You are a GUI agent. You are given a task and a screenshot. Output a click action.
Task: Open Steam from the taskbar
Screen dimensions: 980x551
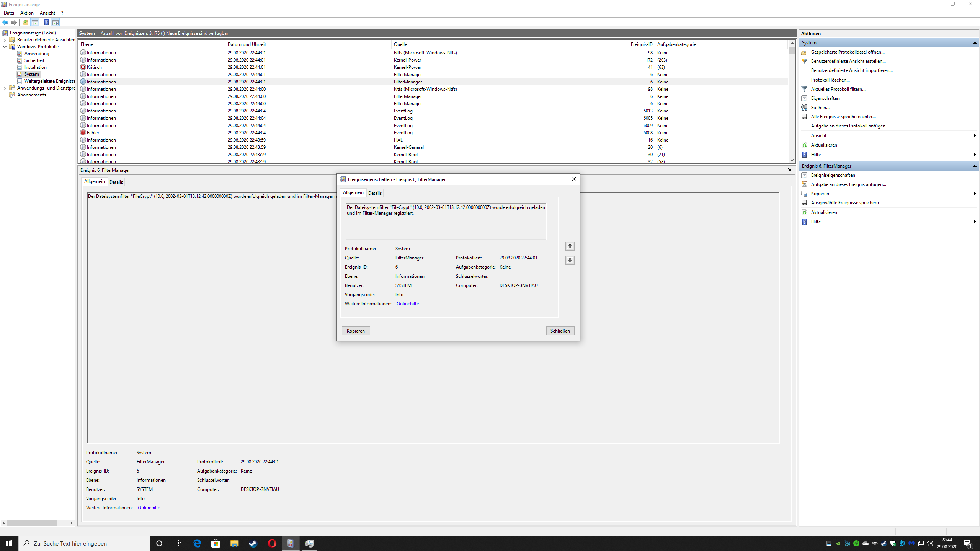click(253, 543)
